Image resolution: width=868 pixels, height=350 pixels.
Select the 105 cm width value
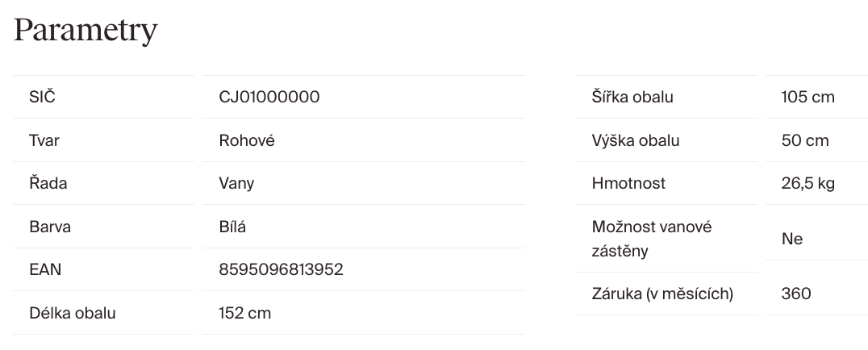click(x=807, y=97)
